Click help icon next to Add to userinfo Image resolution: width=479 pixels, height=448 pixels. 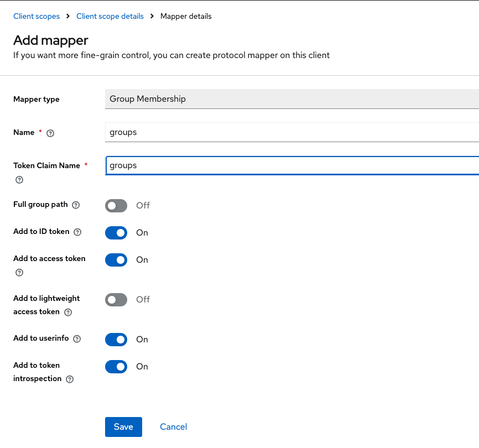[x=77, y=338]
